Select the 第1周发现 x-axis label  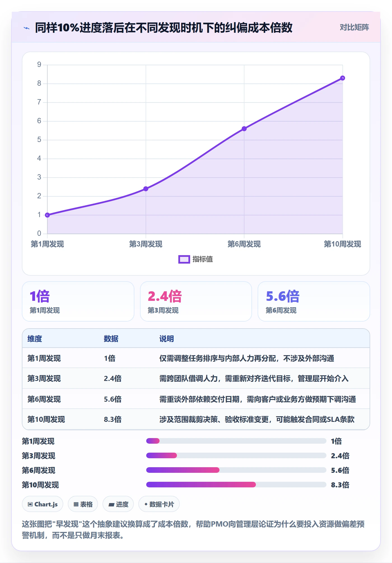click(x=47, y=244)
